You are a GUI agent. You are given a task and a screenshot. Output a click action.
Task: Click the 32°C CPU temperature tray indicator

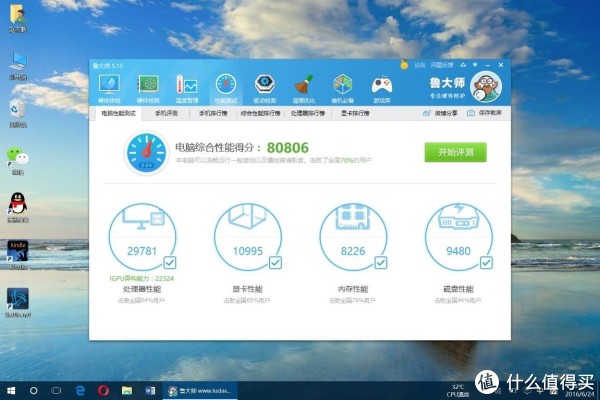458,390
